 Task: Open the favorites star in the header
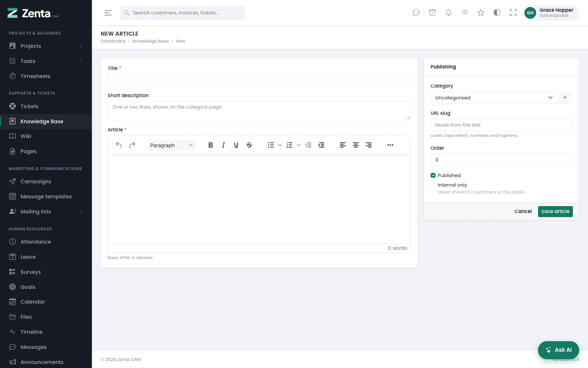tap(481, 13)
